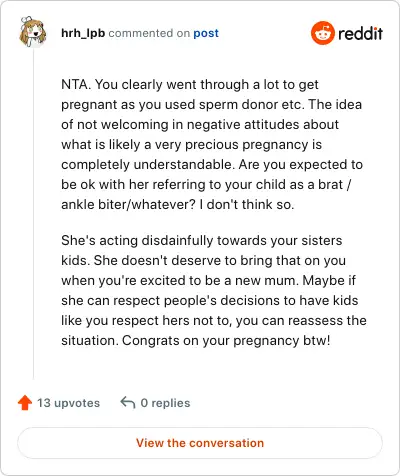This screenshot has width=400, height=476.
Task: Open the hrh_lpb user avatar
Action: click(x=32, y=32)
